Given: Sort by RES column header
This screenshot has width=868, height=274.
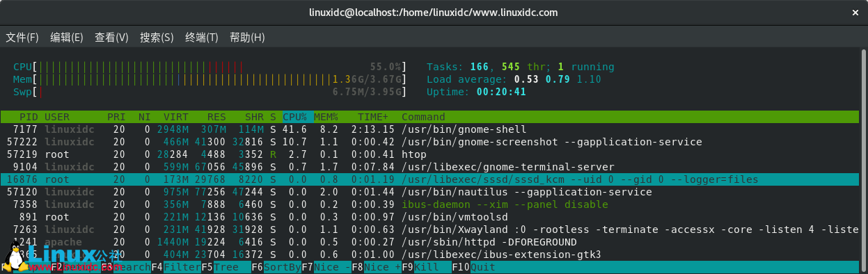Looking at the screenshot, I should click(216, 117).
